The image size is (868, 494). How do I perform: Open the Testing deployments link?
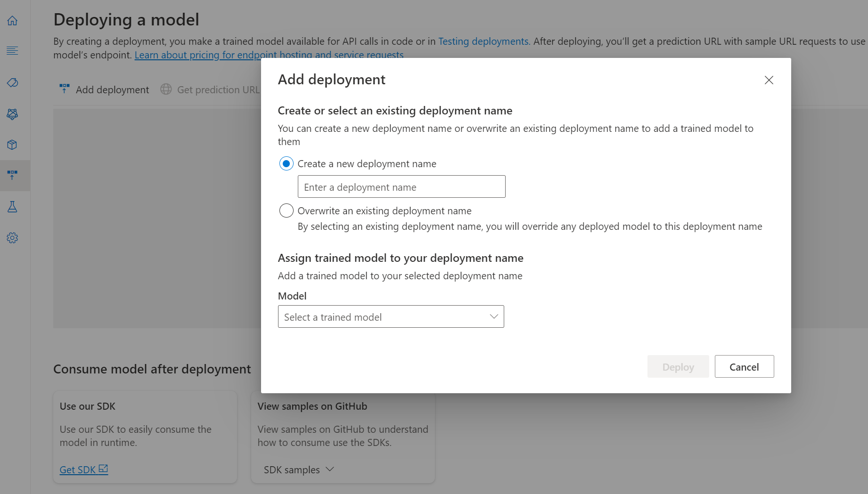tap(484, 41)
